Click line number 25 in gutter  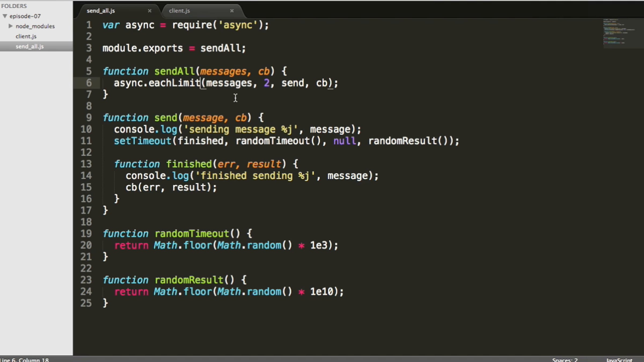tap(86, 303)
